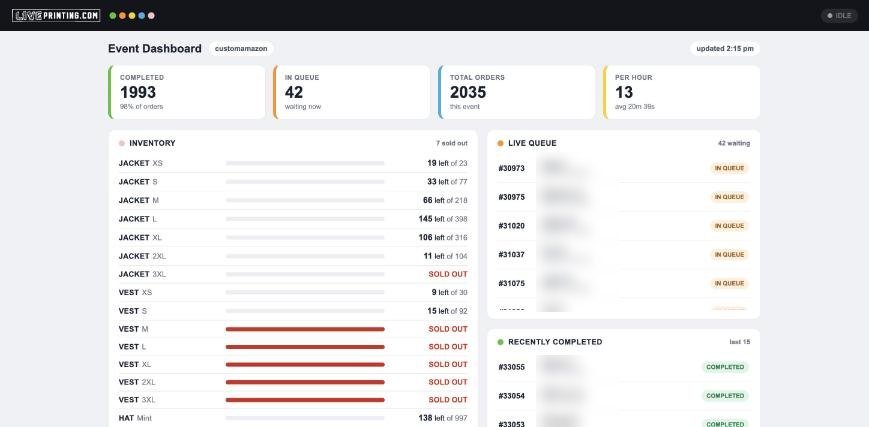Open queued order #30975
Screen dimensions: 869x427
(623, 197)
